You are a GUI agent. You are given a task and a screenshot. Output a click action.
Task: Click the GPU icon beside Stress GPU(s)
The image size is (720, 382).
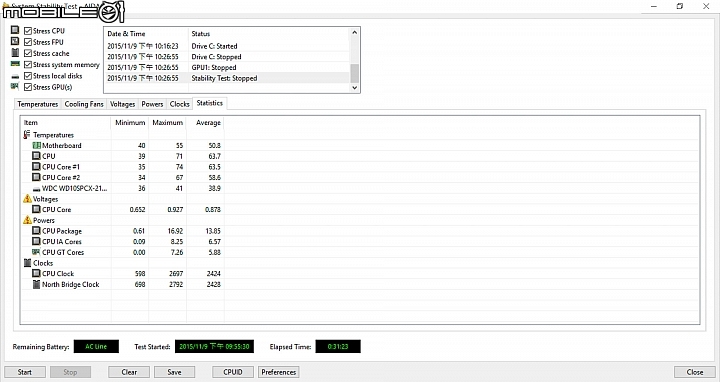(15, 86)
